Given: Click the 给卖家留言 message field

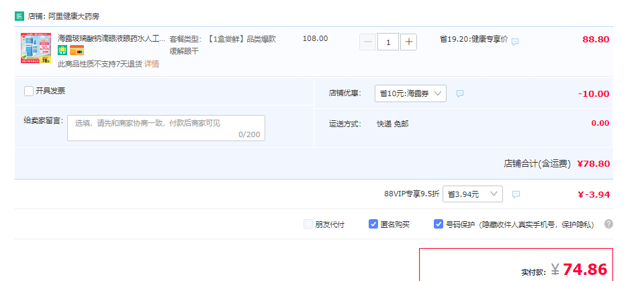Looking at the screenshot, I should 167,128.
